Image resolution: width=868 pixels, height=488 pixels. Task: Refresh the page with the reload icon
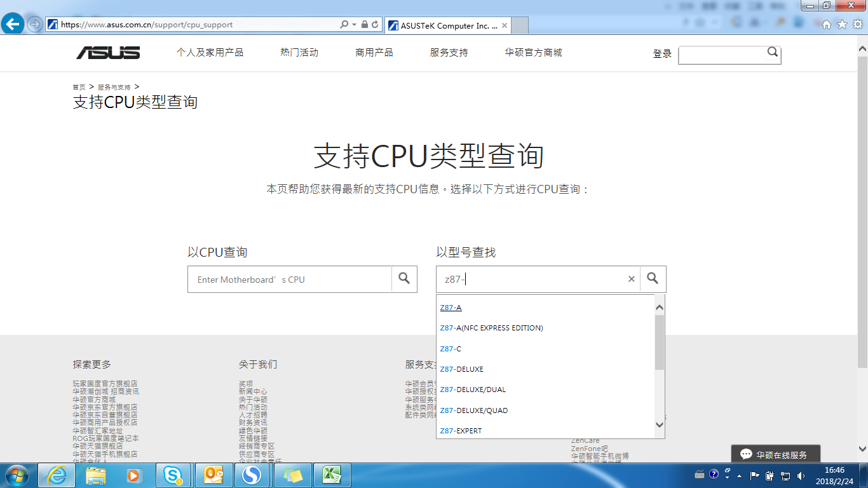375,25
